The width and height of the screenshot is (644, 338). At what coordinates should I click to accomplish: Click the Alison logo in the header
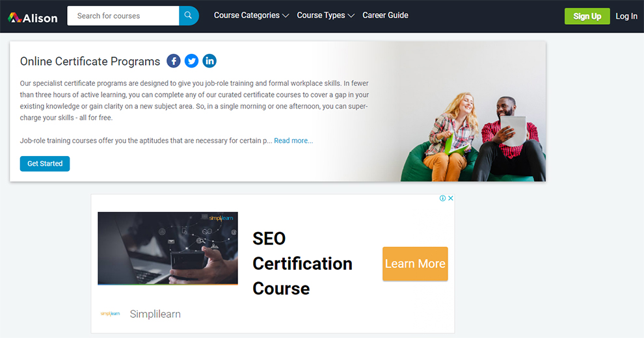click(33, 16)
